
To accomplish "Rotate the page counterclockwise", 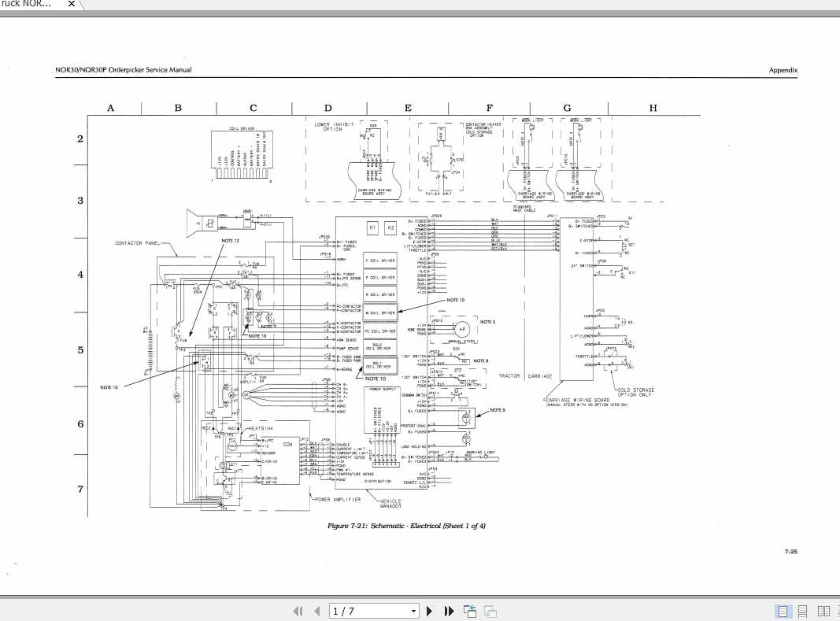I will click(469, 611).
